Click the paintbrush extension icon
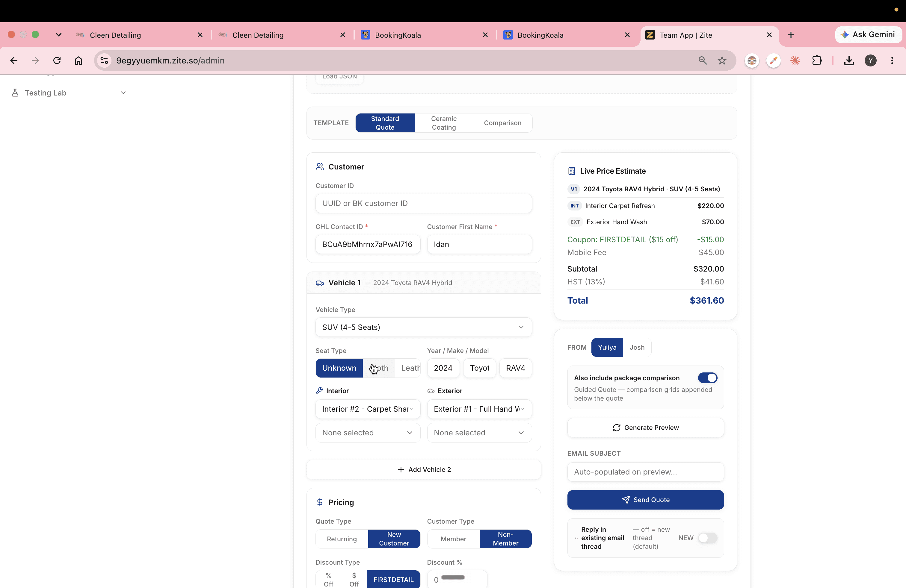The height and width of the screenshot is (588, 906). 773,60
